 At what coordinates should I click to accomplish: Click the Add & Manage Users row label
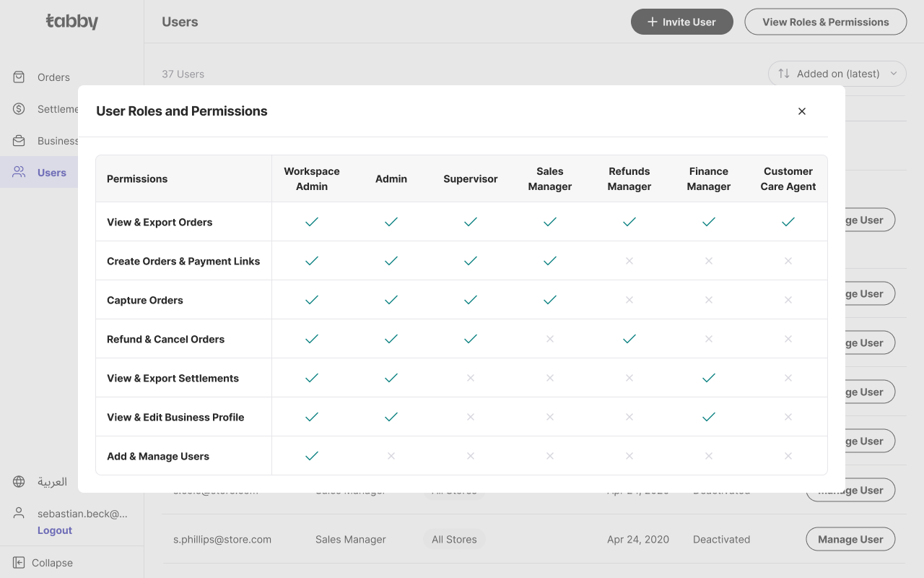coord(158,456)
